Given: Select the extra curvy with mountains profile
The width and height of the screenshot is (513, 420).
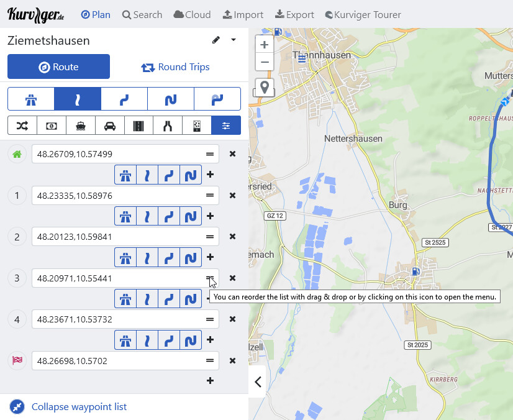Looking at the screenshot, I should [x=217, y=99].
